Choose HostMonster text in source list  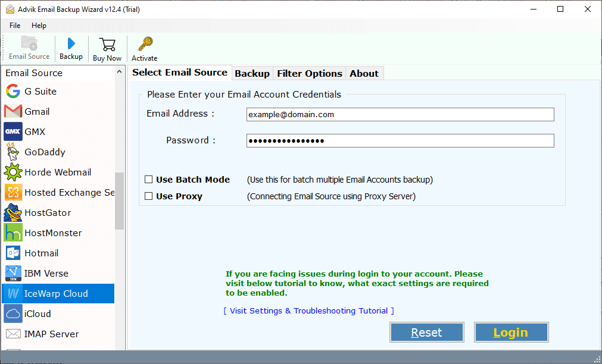53,233
